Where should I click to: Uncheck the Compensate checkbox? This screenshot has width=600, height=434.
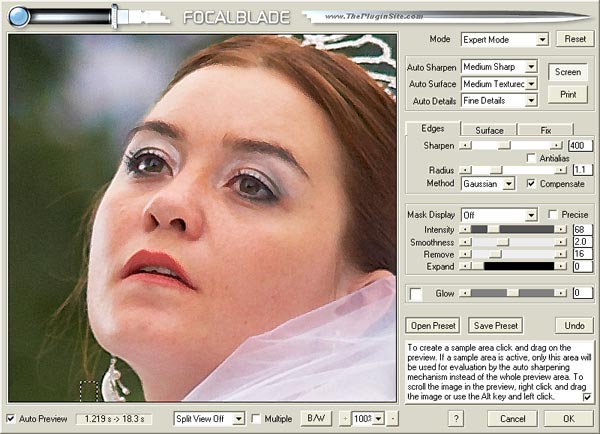coord(531,183)
